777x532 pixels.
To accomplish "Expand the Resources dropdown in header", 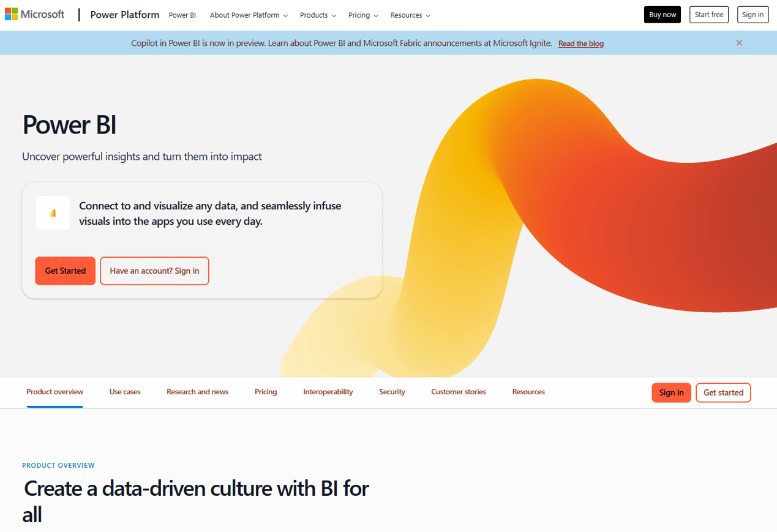I will [x=410, y=15].
